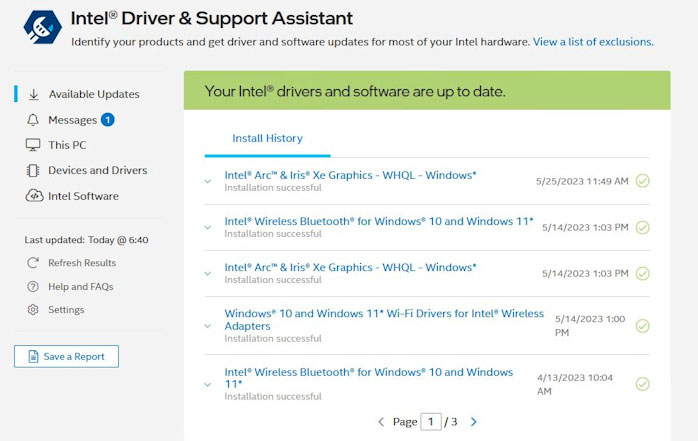Viewport: 698px width, 441px height.
Task: Expand the 5/14/2023 Wireless Bluetooth entry
Action: coord(208,227)
